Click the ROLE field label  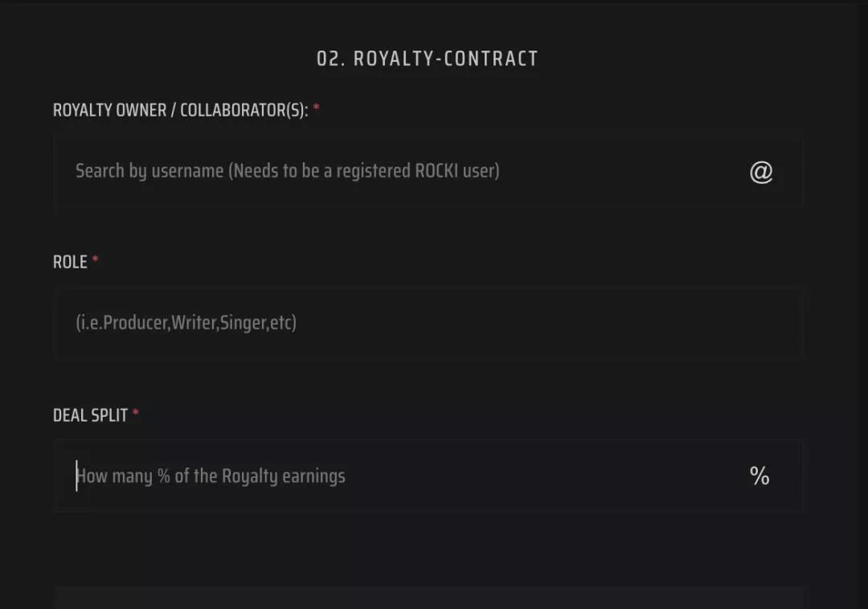70,262
